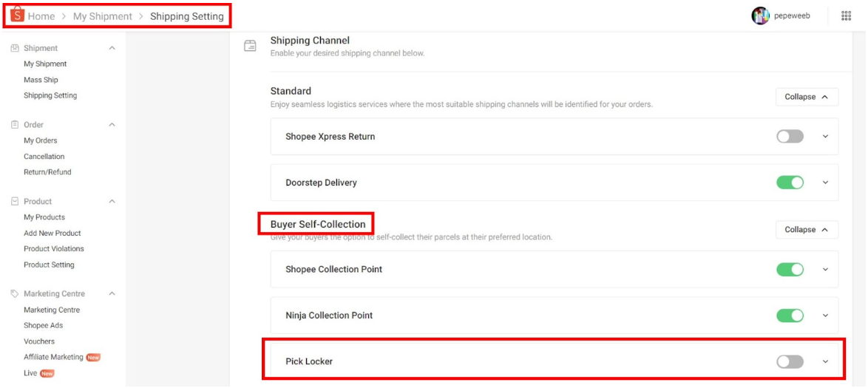Enable the Shopee Xpress Return toggle
This screenshot has height=388, width=868.
click(x=790, y=137)
